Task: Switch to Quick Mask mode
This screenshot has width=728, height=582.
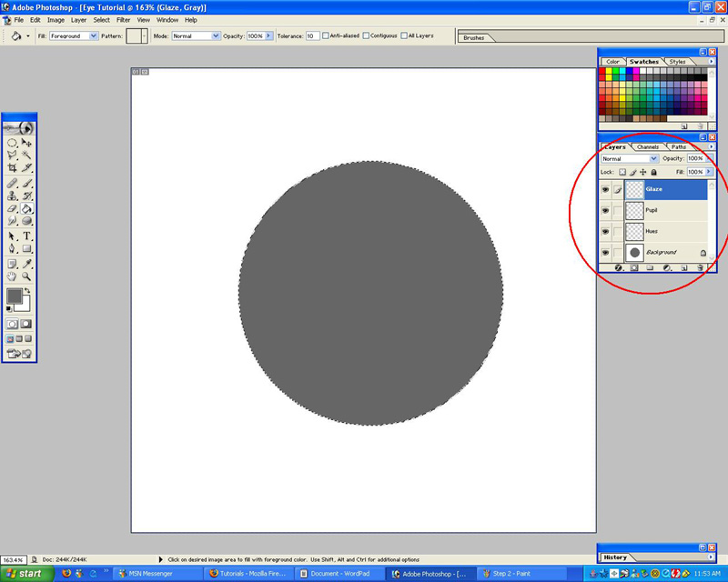Action: click(x=26, y=324)
